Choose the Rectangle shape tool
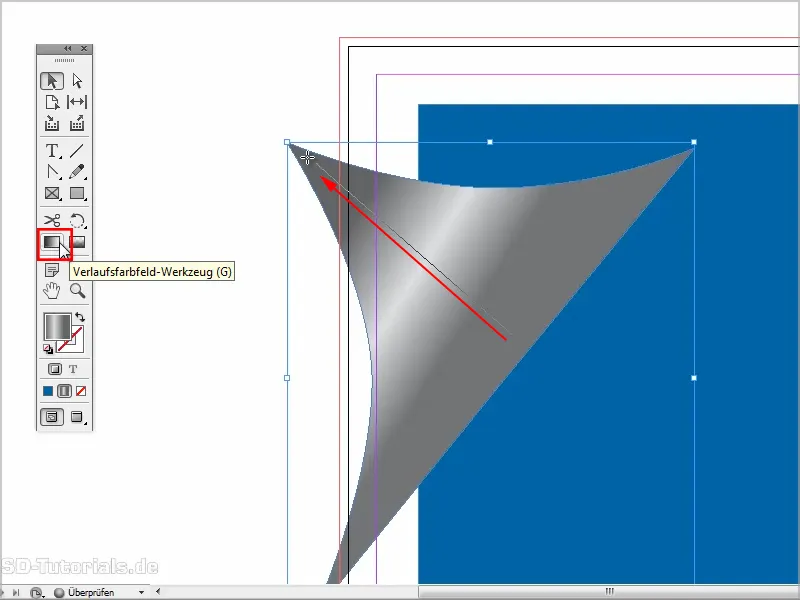The image size is (800, 600). tap(77, 193)
